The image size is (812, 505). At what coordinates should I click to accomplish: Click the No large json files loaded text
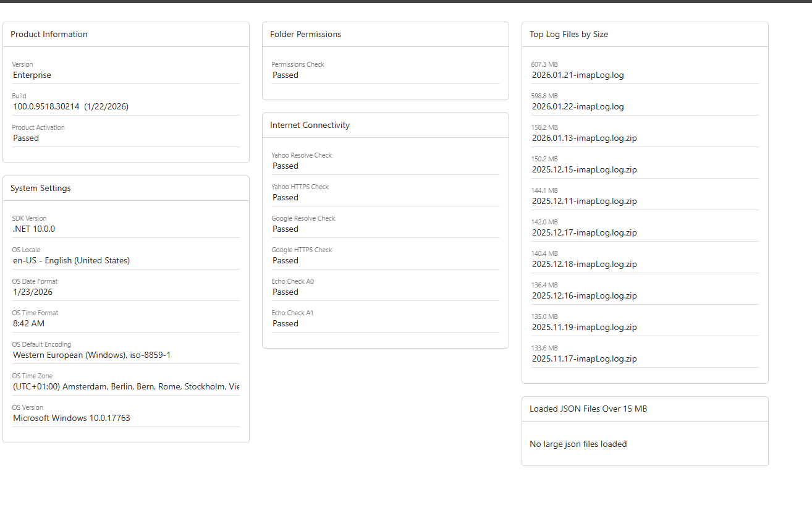pyautogui.click(x=578, y=444)
